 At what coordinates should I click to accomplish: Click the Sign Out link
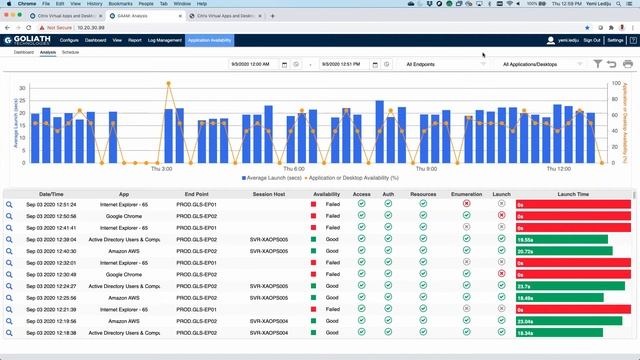591,40
